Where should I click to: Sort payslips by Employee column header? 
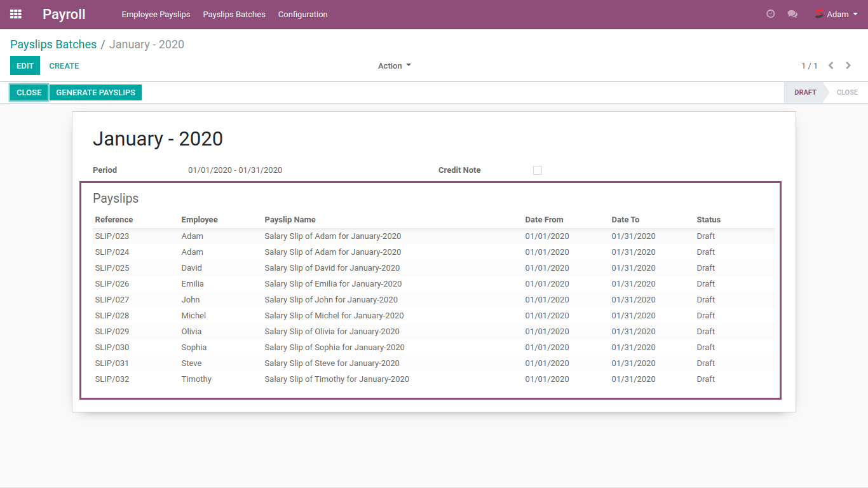[x=199, y=220]
